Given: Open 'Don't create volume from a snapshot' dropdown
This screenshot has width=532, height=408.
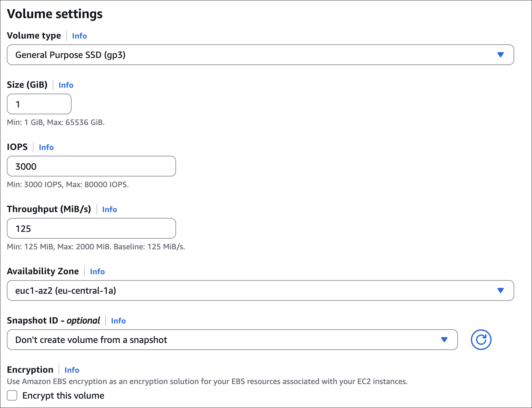Looking at the screenshot, I should [227, 340].
